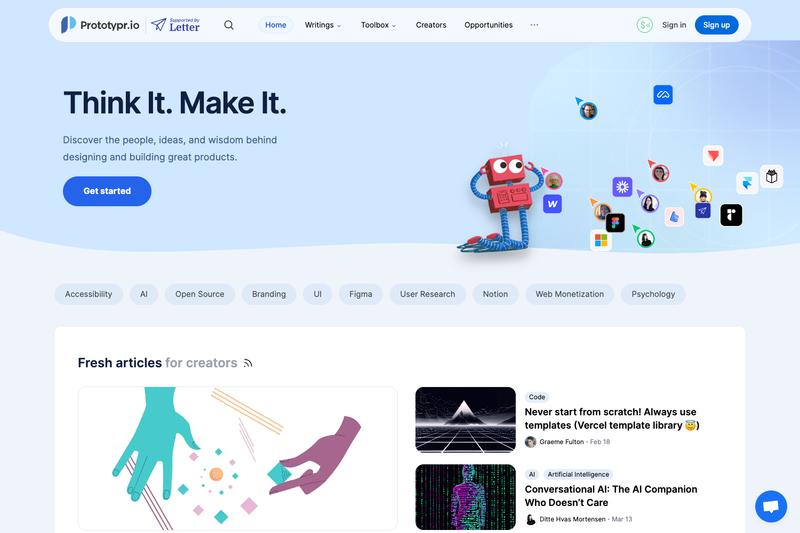Click Graeme Fulton author name
The image size is (800, 533).
(x=561, y=442)
